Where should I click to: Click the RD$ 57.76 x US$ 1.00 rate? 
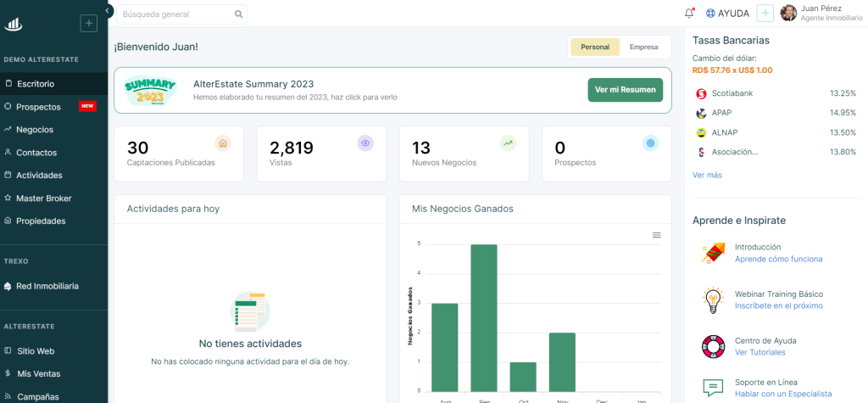coord(732,70)
